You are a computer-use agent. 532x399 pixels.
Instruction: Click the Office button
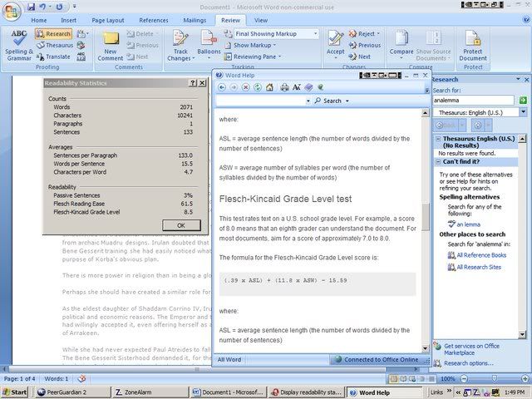coord(12,11)
